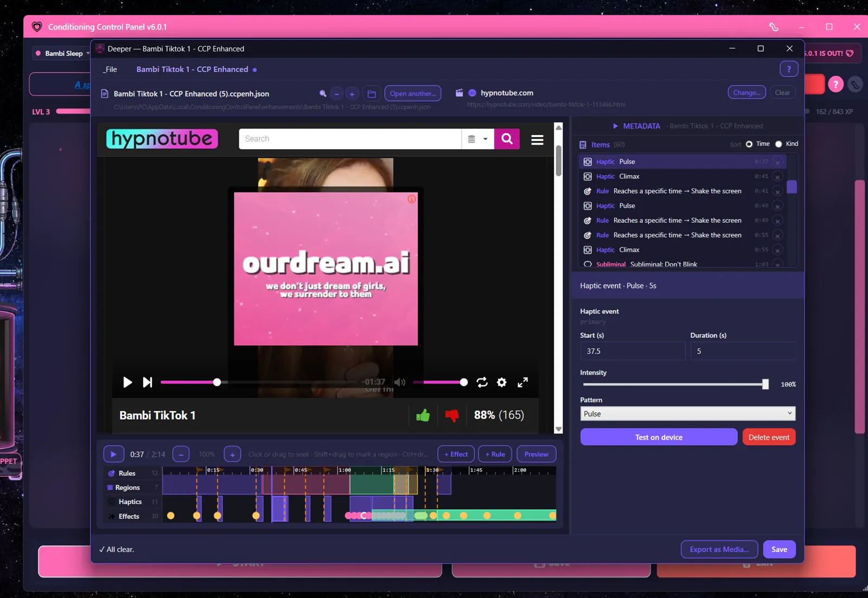Click the minus icon next to the file name
The image size is (868, 598).
click(x=337, y=94)
